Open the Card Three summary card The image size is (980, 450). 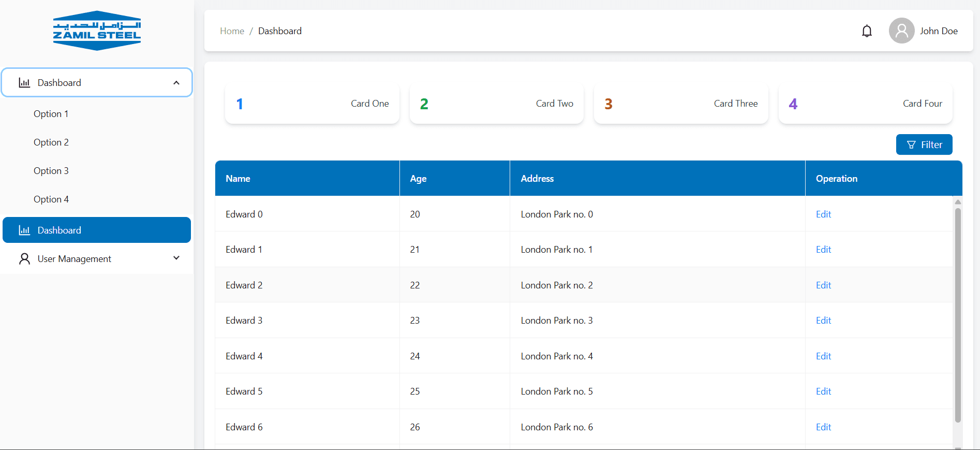(681, 104)
